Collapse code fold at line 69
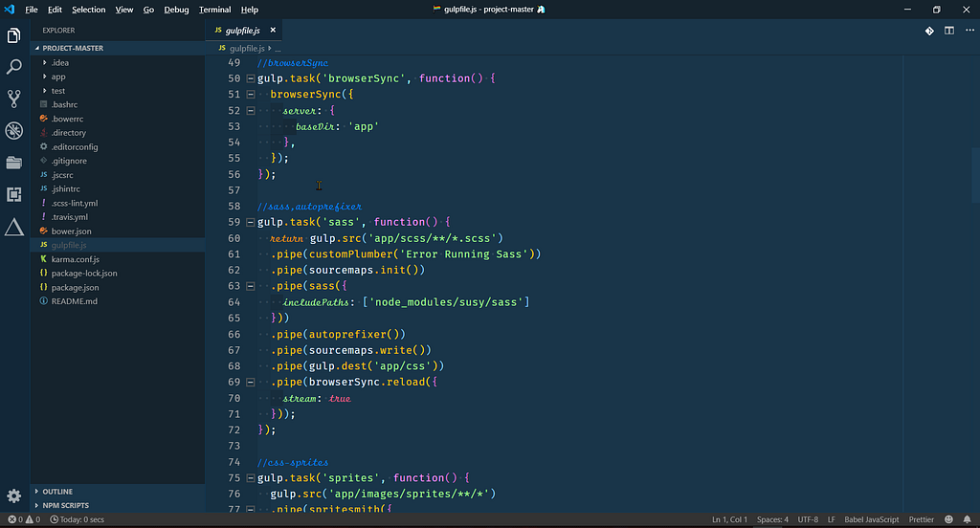The image size is (980, 528). pos(250,383)
